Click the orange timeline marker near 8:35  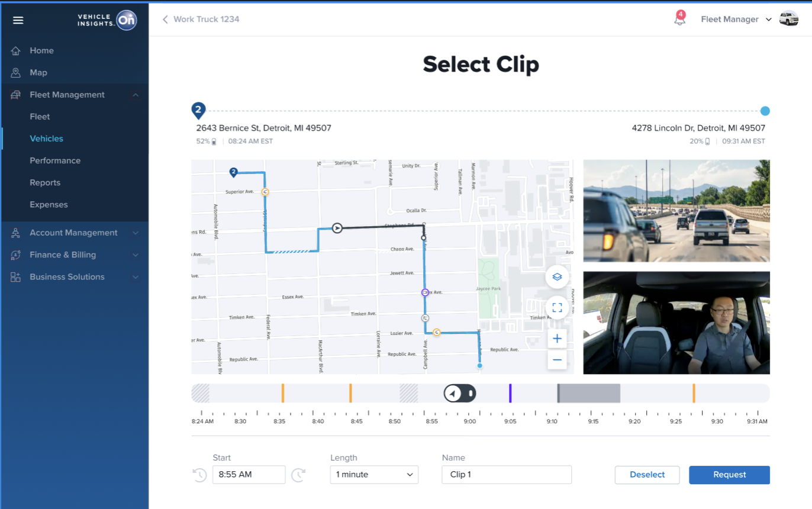[x=283, y=393]
